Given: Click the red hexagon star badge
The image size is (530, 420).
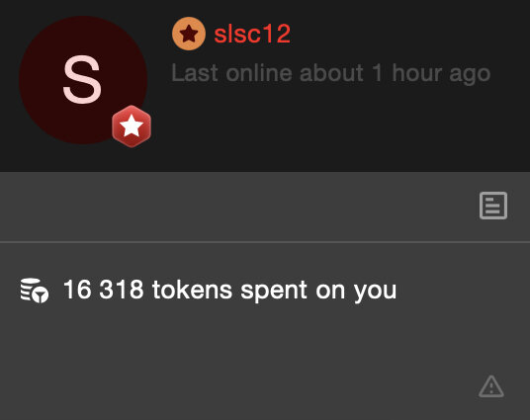Looking at the screenshot, I should coord(132,126).
